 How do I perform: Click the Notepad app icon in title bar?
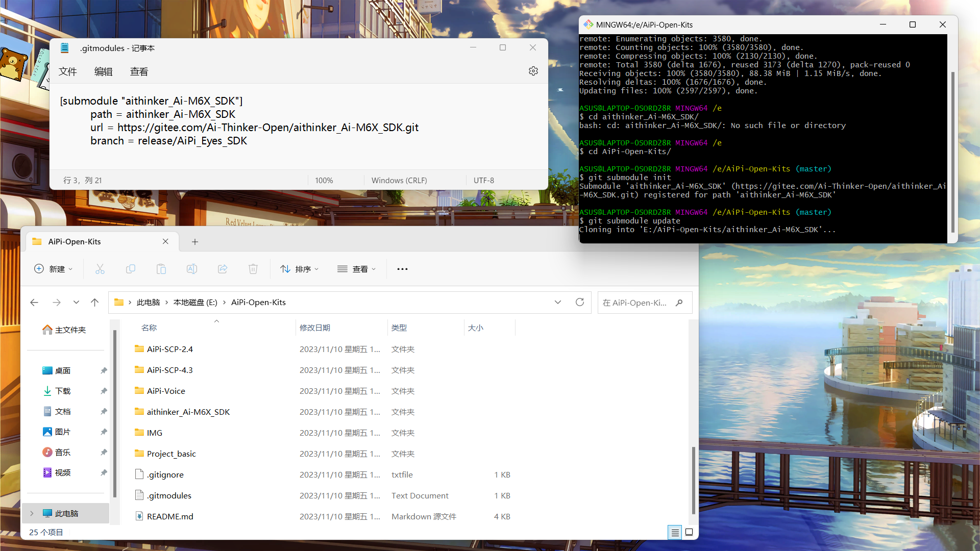point(65,48)
